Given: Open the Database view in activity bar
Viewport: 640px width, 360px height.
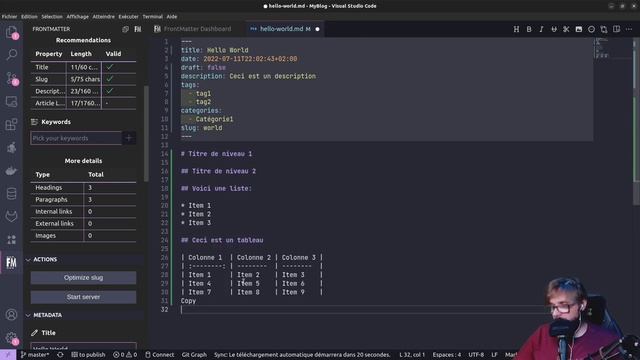Looking at the screenshot, I should tap(11, 193).
